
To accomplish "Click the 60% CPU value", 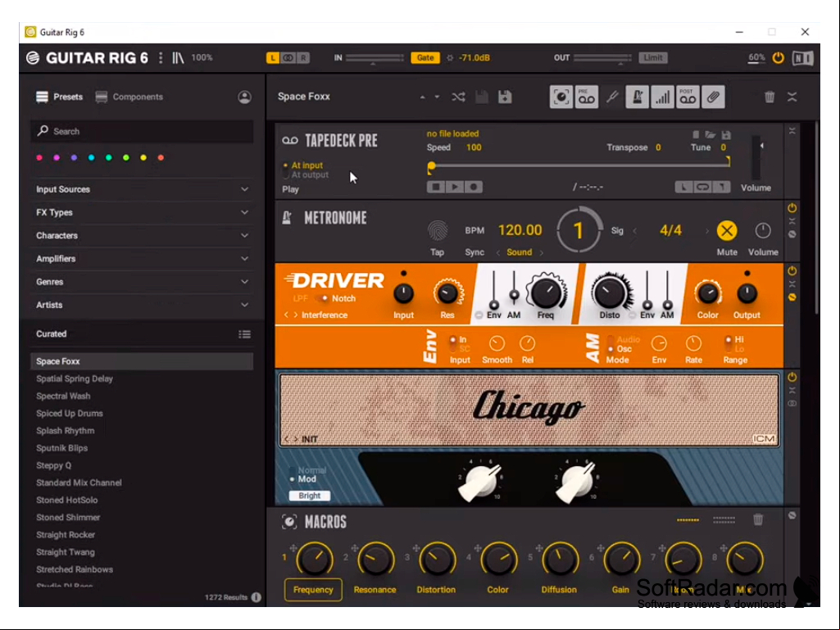I will click(756, 57).
